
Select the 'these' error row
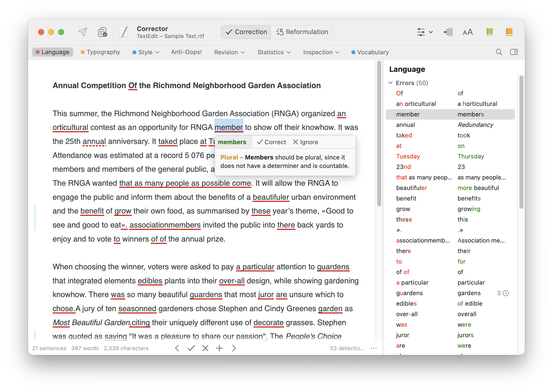(x=450, y=220)
